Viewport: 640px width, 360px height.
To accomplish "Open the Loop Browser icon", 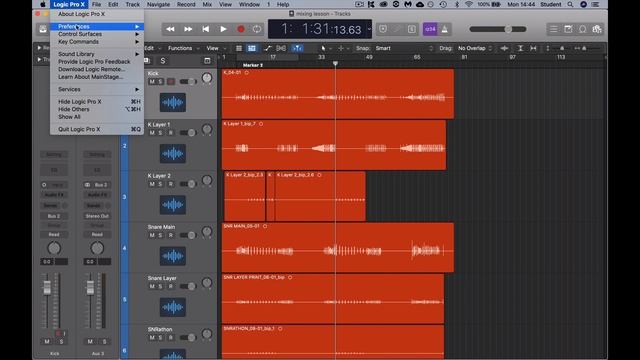I will tap(582, 29).
